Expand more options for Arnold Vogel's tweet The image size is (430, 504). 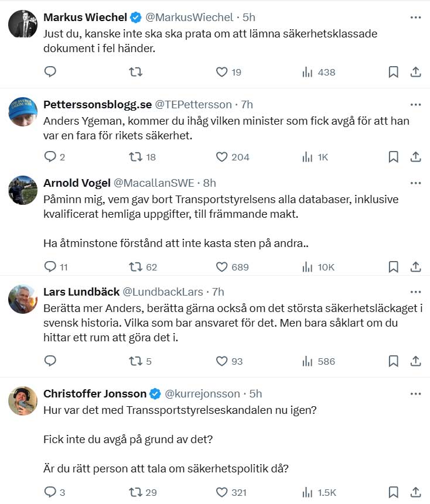tap(415, 183)
